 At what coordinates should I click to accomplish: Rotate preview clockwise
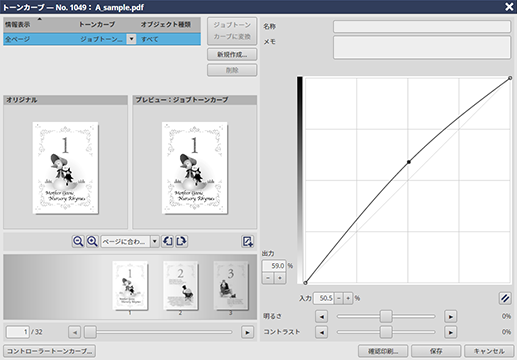pyautogui.click(x=182, y=241)
